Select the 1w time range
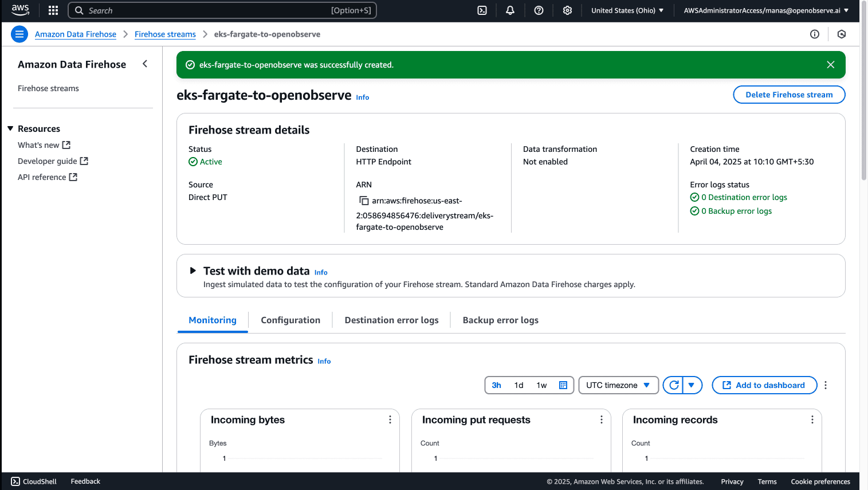This screenshot has height=490, width=868. 541,385
